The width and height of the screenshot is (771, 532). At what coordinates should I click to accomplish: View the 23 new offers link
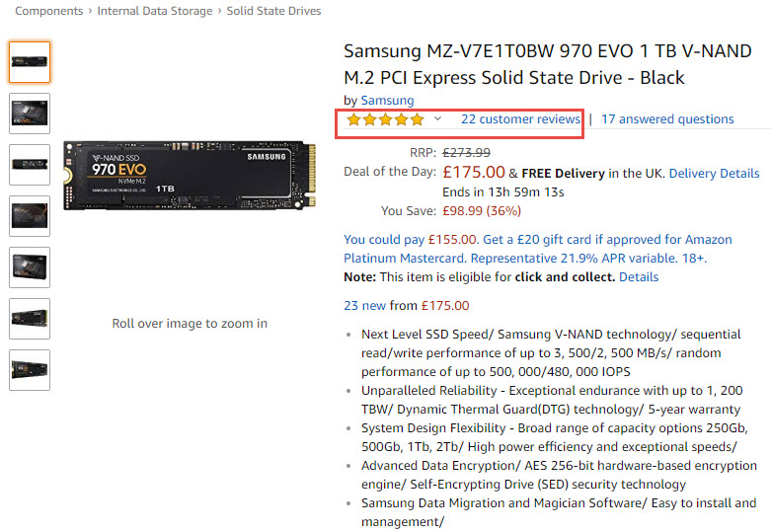click(365, 306)
